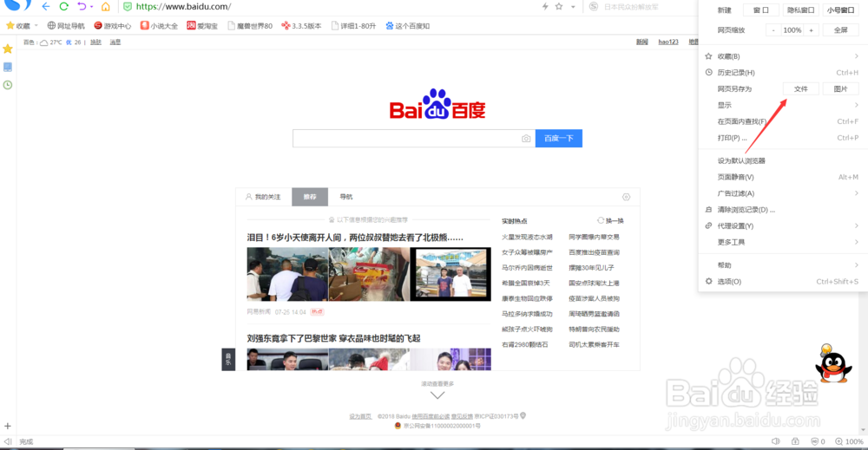
Task: Expand 更多工具 submenu
Action: [x=782, y=242]
